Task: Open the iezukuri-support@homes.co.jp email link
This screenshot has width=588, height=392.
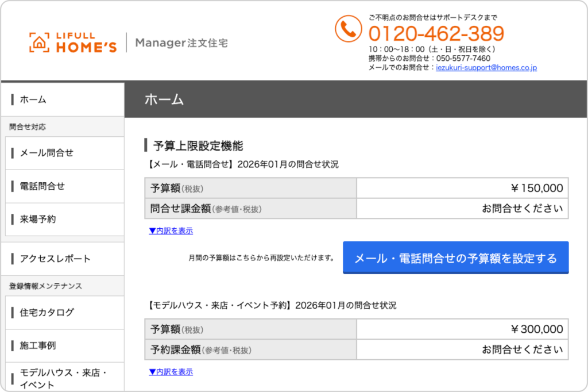Action: coord(486,68)
